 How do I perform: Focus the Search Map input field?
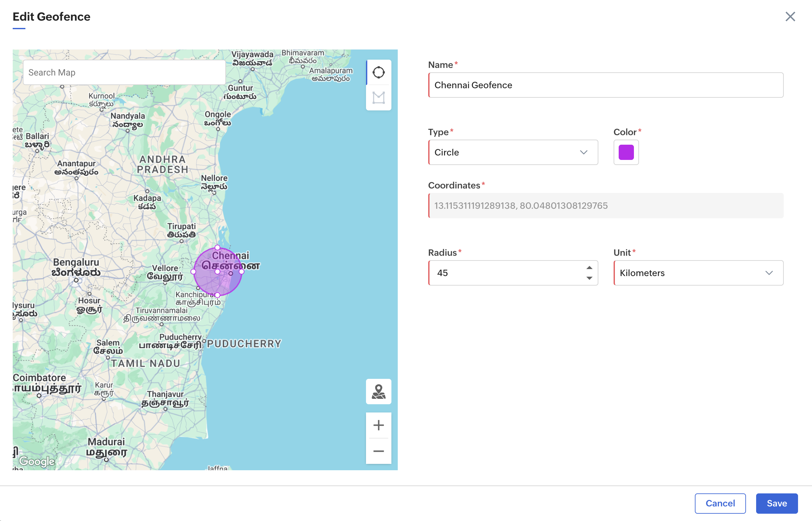[124, 72]
